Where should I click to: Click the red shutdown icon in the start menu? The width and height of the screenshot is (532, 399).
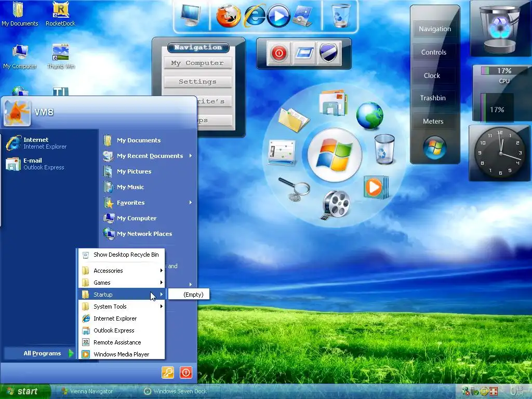(186, 373)
